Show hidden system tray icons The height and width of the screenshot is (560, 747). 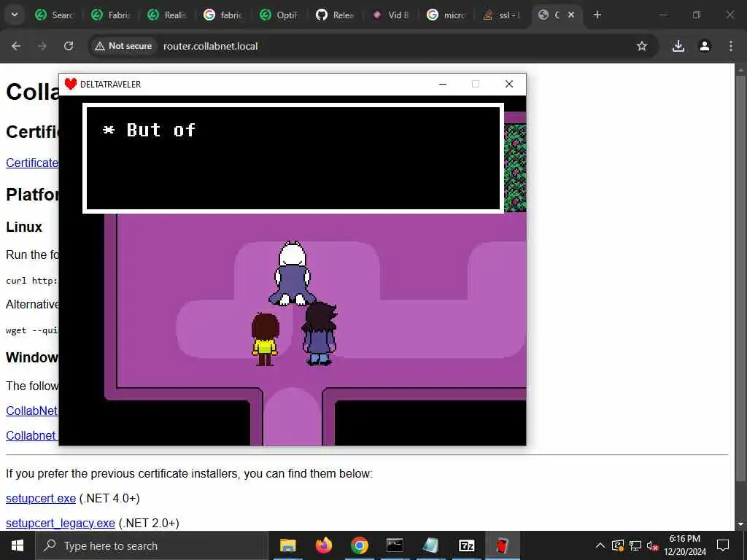600,545
